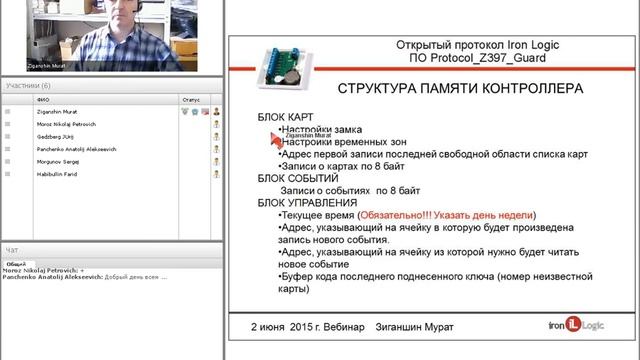Image resolution: width=640 pixels, height=360 pixels.
Task: Click the '2 июня 2015 г. Вебинар' footer text
Action: tap(308, 327)
